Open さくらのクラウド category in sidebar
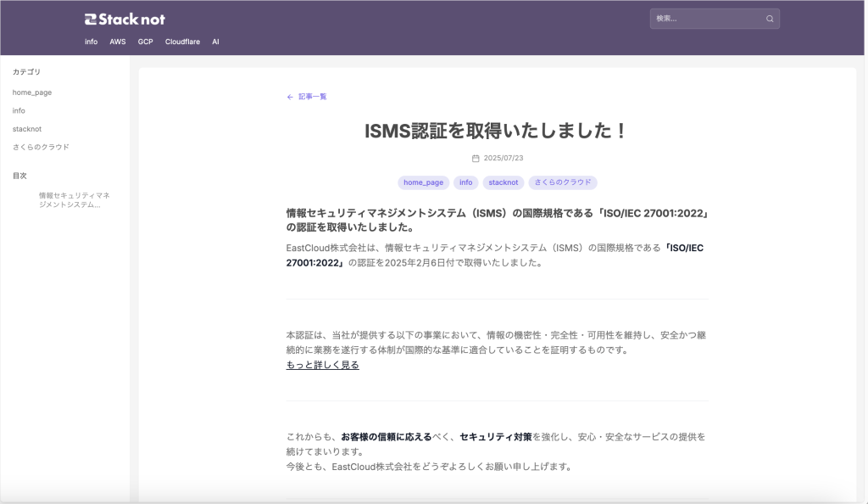 41,147
